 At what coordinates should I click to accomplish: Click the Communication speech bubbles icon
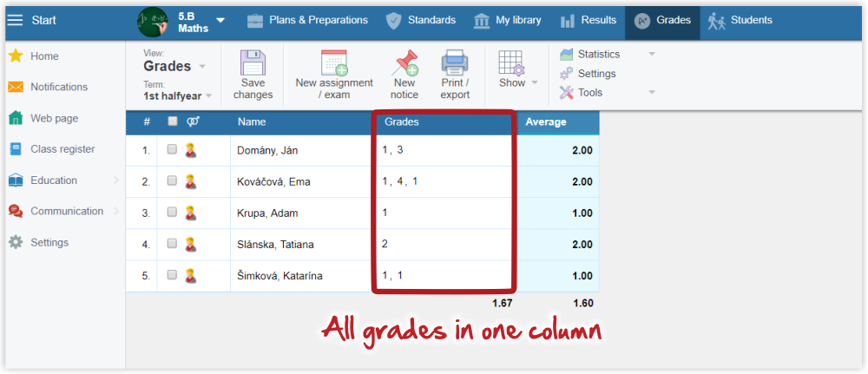click(x=16, y=211)
